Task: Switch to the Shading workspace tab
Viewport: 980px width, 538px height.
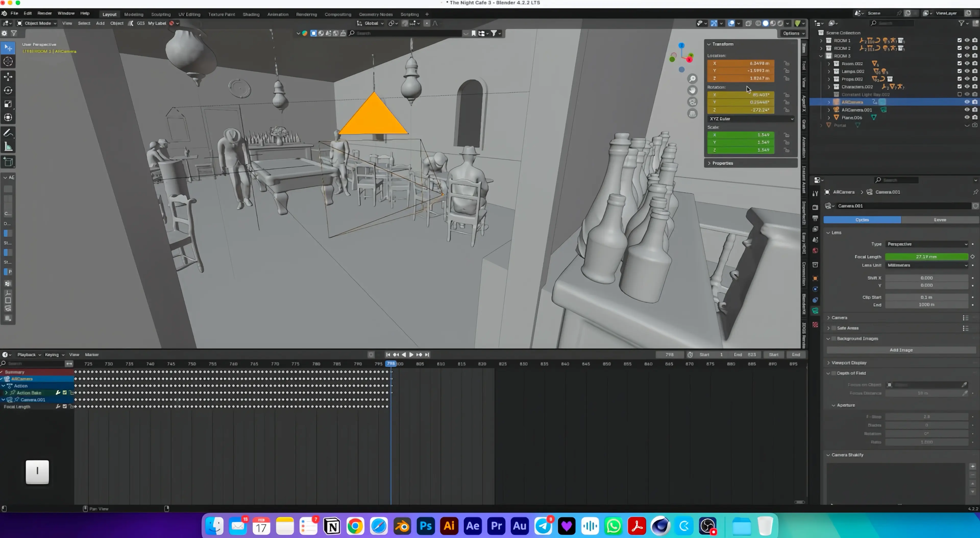Action: [x=251, y=14]
